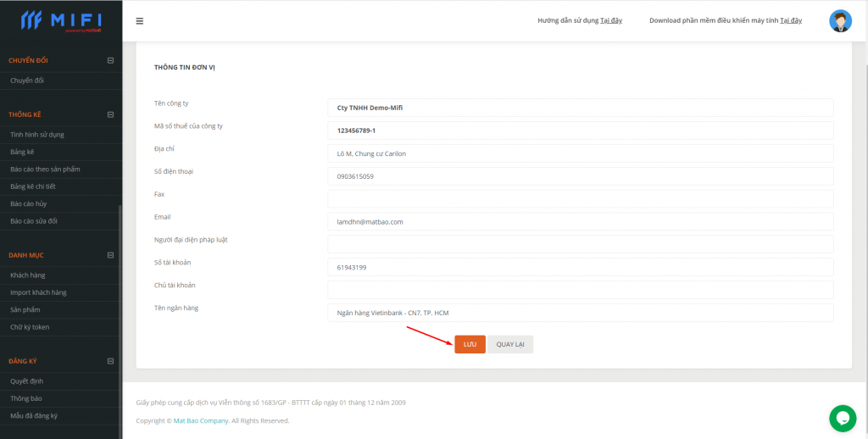Click the hamburger menu icon
The image size is (868, 439).
point(140,21)
